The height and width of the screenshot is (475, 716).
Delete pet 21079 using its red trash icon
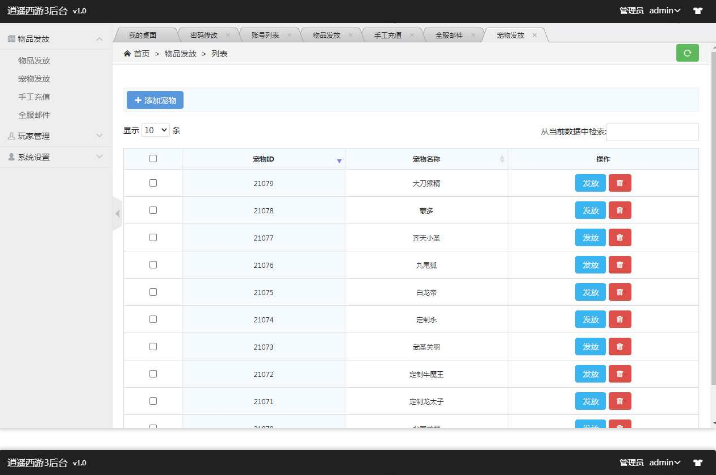620,183
